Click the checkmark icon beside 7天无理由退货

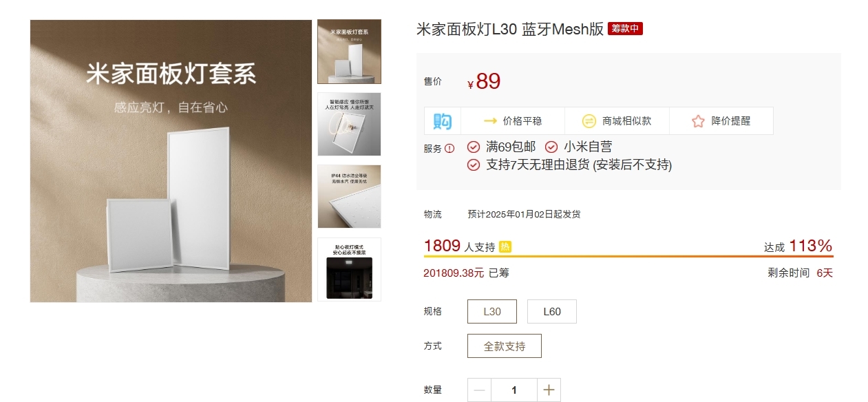pos(474,165)
